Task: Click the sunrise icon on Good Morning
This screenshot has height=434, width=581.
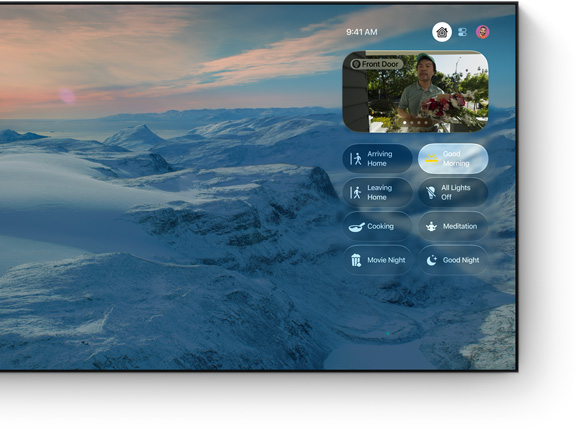Action: coord(431,158)
